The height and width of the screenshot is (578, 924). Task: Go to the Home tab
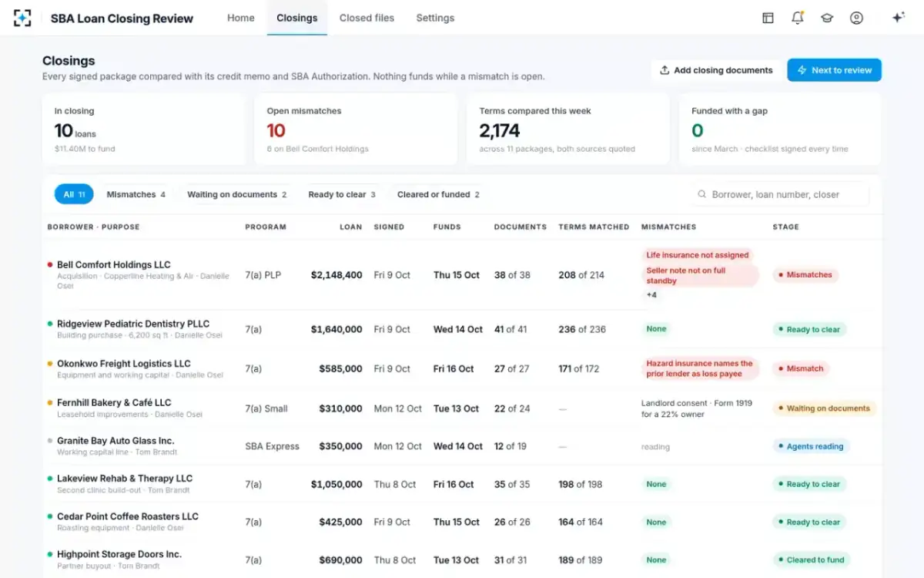pyautogui.click(x=241, y=18)
